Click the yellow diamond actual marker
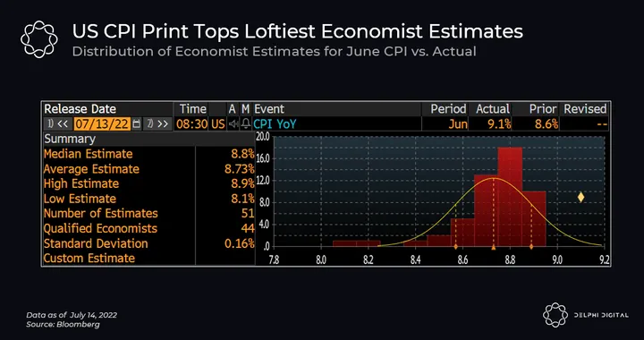 coord(580,197)
